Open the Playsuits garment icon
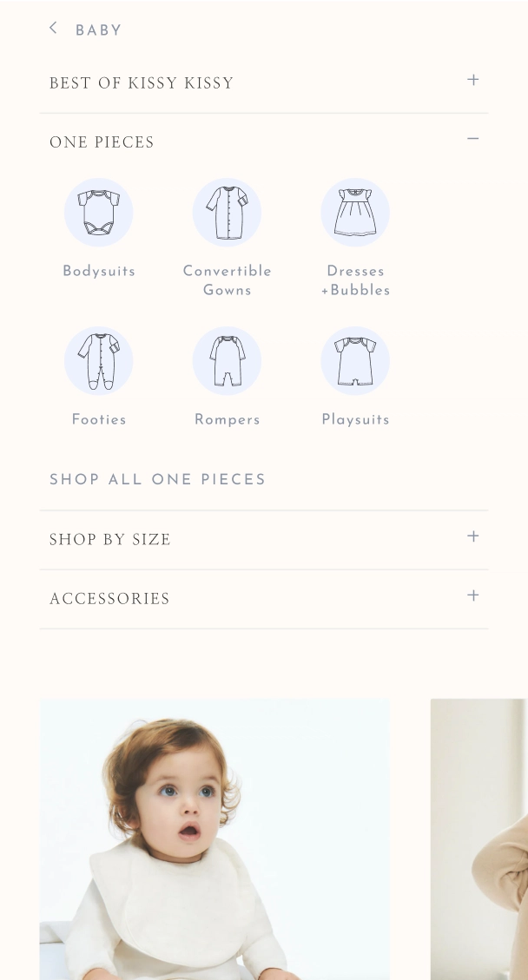Viewport: 528px width, 980px height. 355,360
